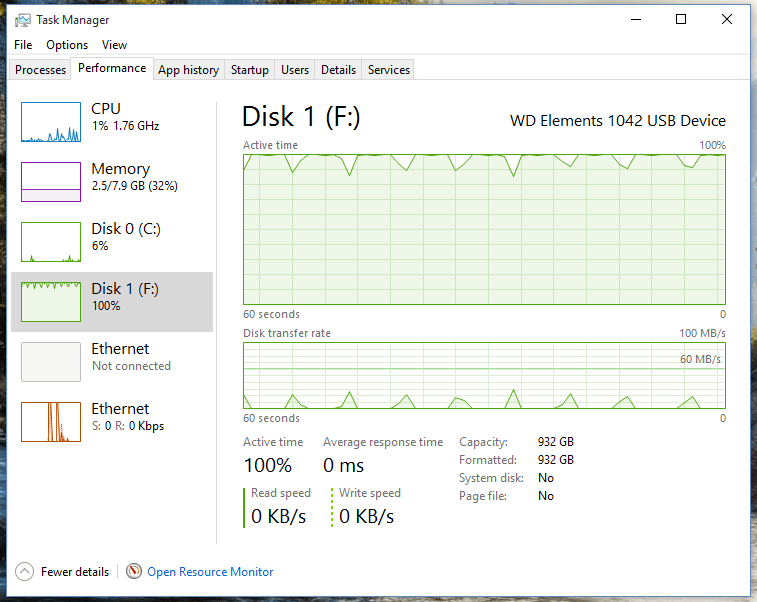Screen dimensions: 757x602
Task: Select the Performance tab
Action: [112, 68]
